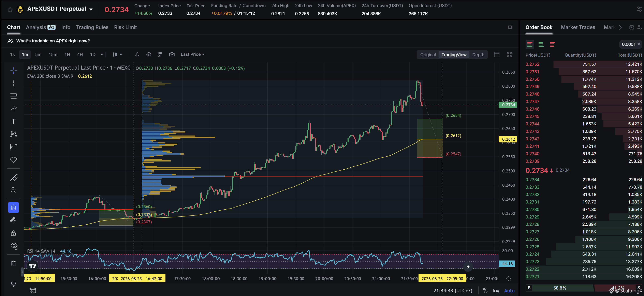This screenshot has height=296, width=644.
Task: Hide all drawings with the eye icon
Action: [14, 246]
